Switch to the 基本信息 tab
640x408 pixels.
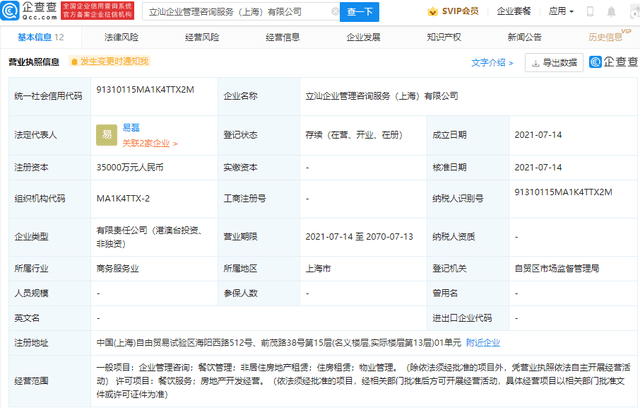pyautogui.click(x=40, y=37)
